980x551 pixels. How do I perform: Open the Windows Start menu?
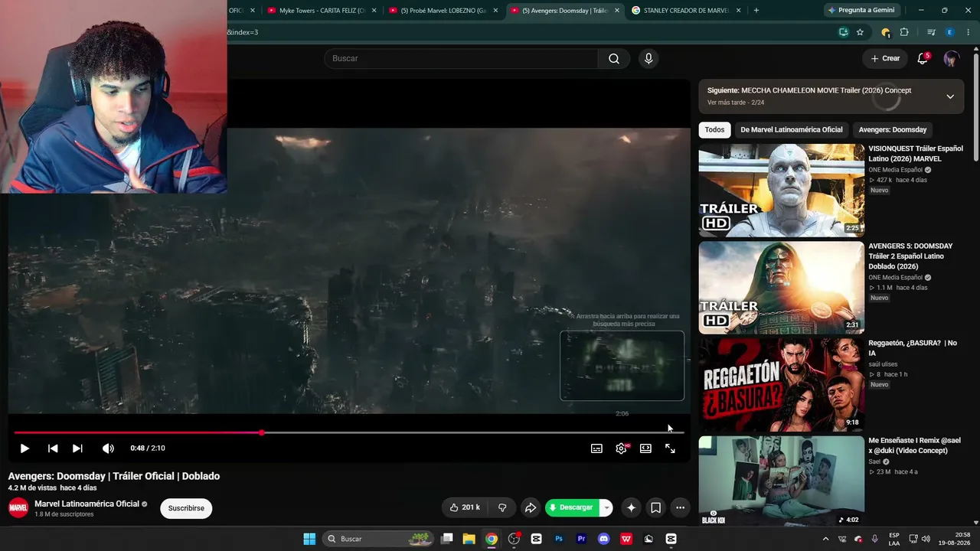309,539
